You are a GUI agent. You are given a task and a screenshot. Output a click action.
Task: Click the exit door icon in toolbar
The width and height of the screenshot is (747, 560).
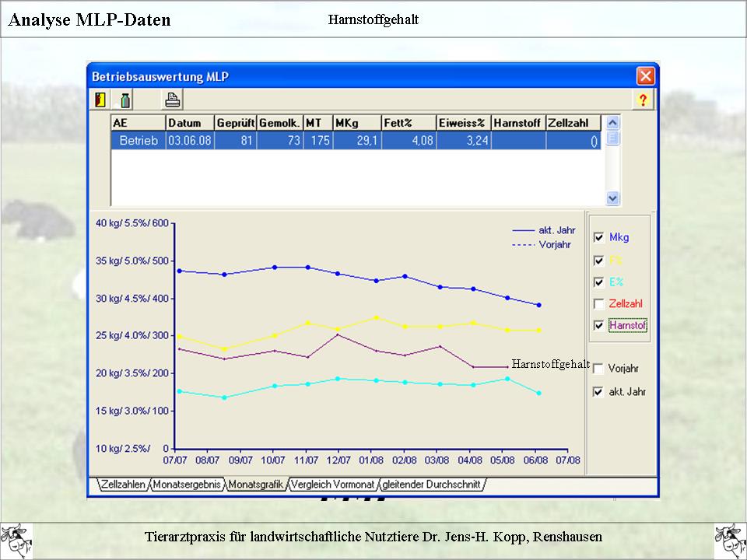[x=99, y=100]
